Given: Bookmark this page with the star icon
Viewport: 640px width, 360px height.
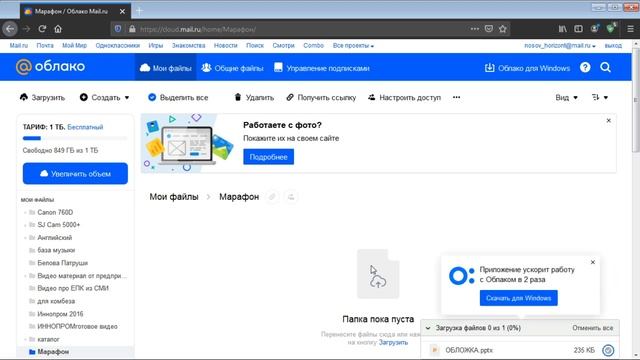Looking at the screenshot, I should tap(503, 29).
